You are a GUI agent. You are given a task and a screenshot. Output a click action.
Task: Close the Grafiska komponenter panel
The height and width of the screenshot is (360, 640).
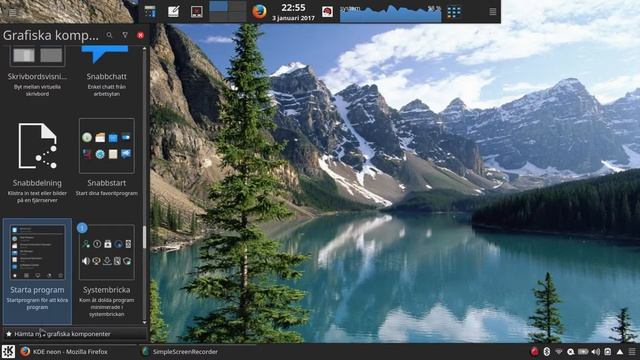click(x=140, y=36)
